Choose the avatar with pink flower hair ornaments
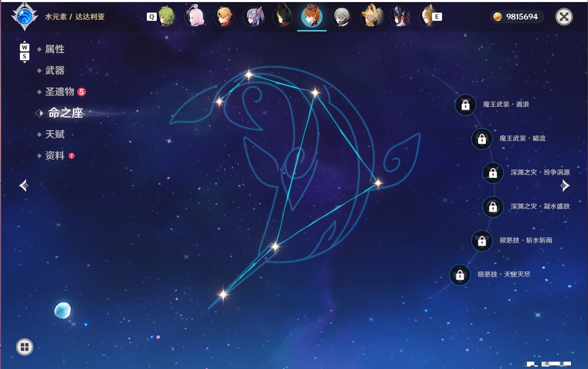 coord(400,17)
